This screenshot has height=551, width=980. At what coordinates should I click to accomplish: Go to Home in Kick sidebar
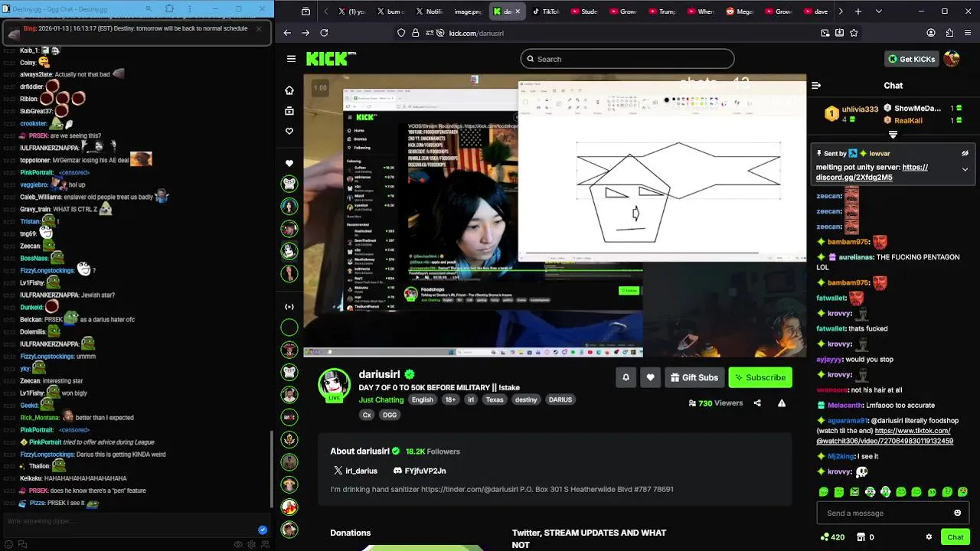pos(289,90)
